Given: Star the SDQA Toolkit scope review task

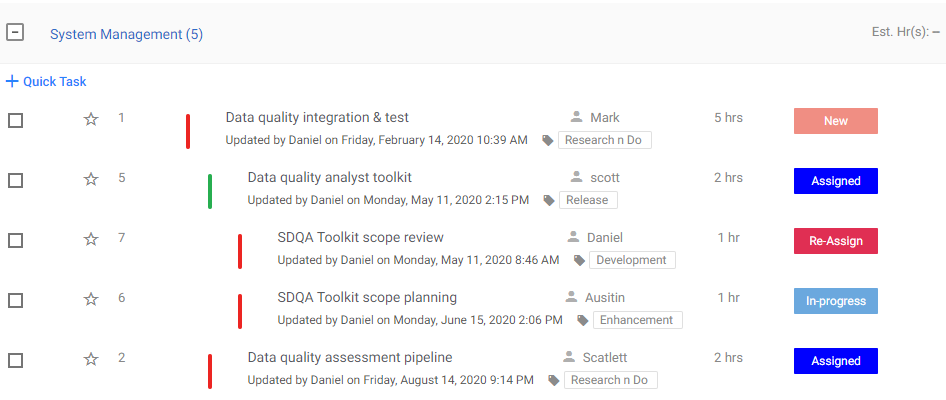Looking at the screenshot, I should (x=91, y=240).
